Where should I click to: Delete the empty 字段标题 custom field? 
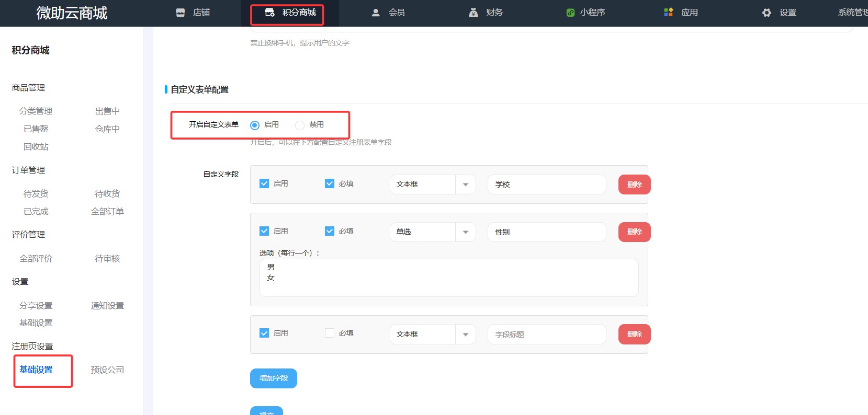[x=635, y=335]
